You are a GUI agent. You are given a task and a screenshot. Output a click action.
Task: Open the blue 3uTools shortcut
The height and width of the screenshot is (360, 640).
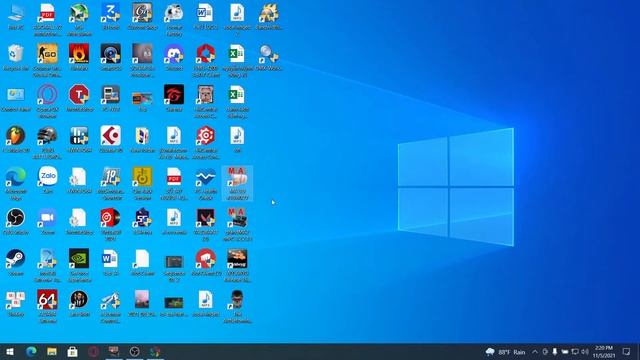111,17
